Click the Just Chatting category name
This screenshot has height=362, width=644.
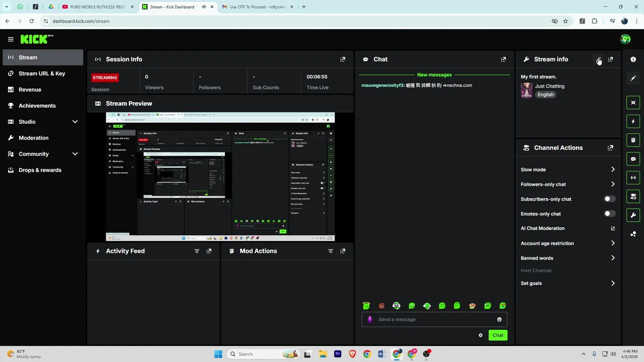(549, 86)
